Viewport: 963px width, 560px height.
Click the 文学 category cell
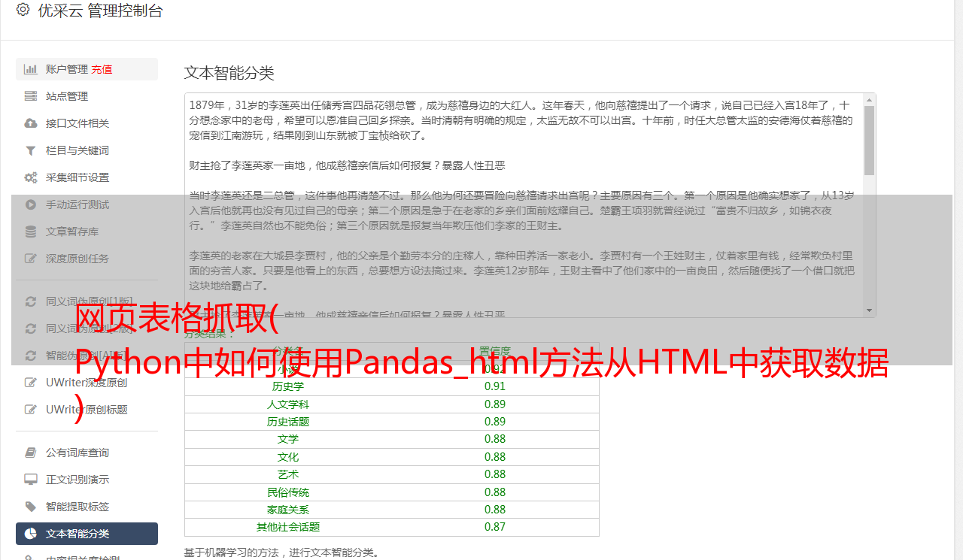point(288,439)
